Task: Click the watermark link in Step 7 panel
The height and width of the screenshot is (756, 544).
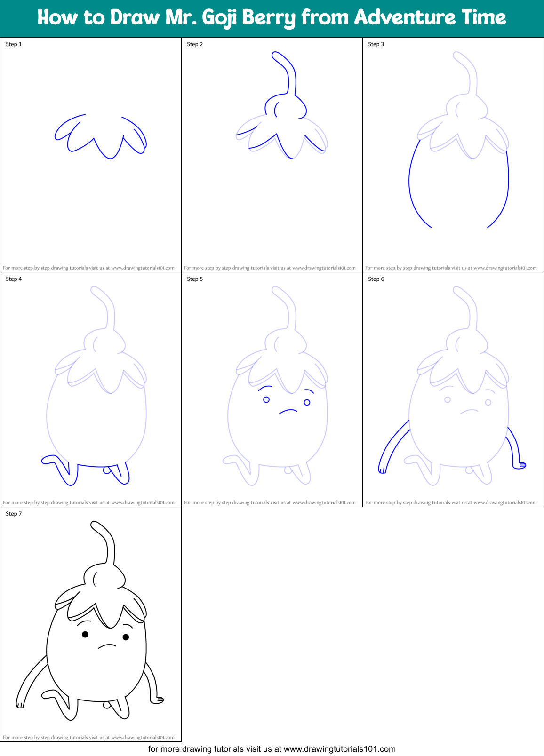Action: click(88, 737)
